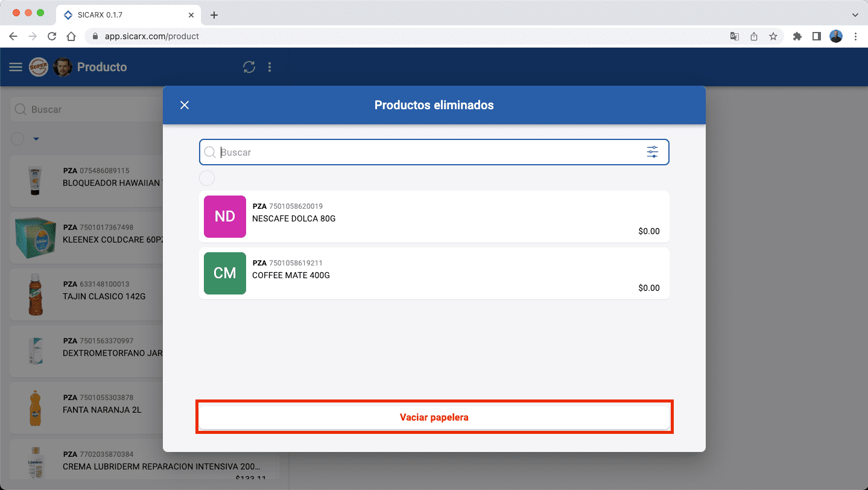Click the sync refresh icon
Screen dimensions: 868x490
point(249,67)
